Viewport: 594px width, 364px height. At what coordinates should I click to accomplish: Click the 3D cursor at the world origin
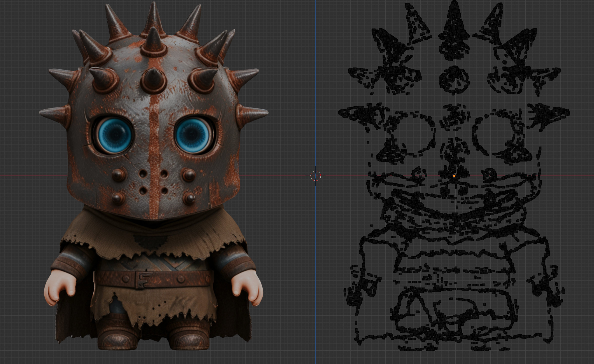[316, 176]
